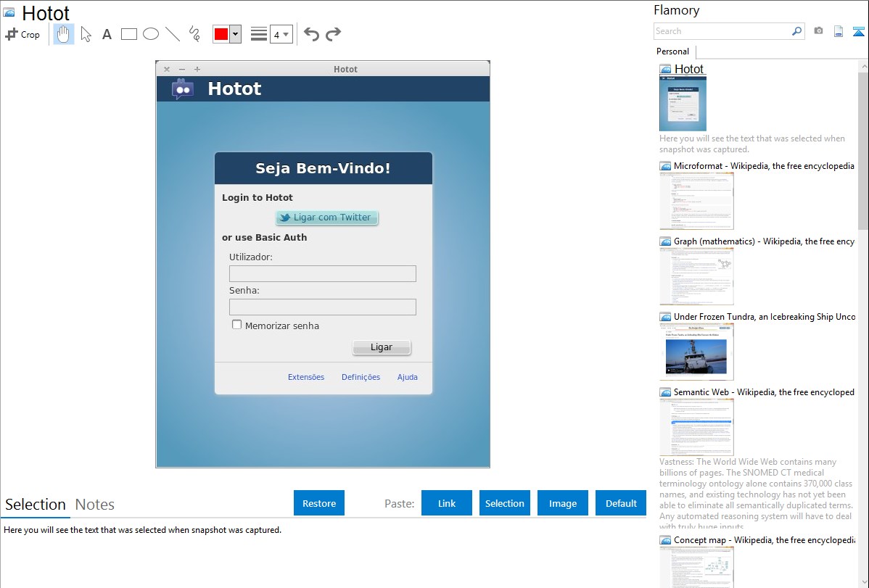Capture a new snapshot with camera icon

tap(818, 31)
